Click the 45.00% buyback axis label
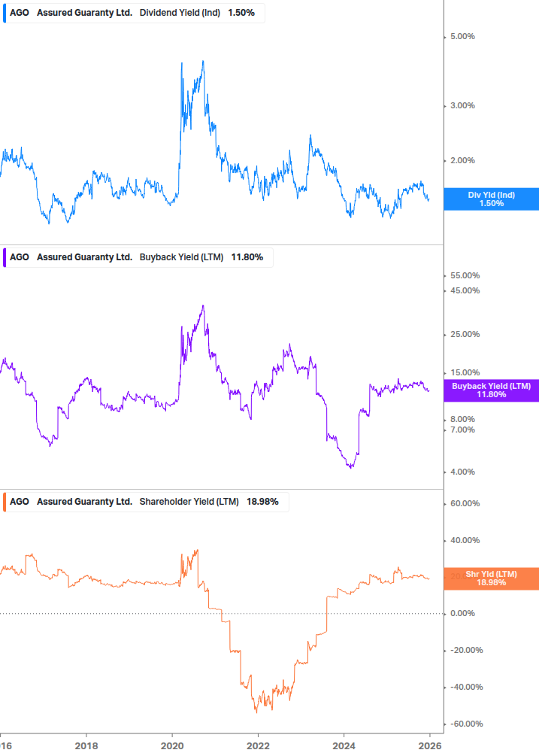Screen dimensions: 539x756 tap(465, 290)
